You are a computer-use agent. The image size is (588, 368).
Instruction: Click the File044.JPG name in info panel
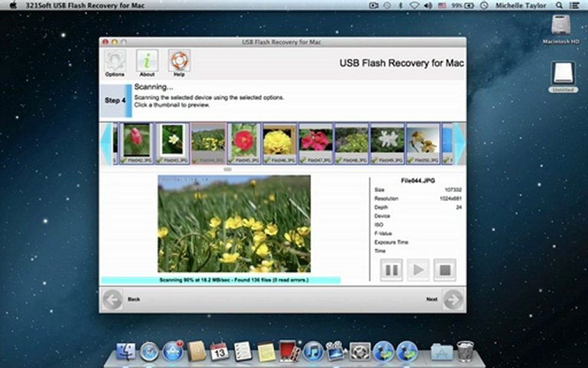coord(418,180)
